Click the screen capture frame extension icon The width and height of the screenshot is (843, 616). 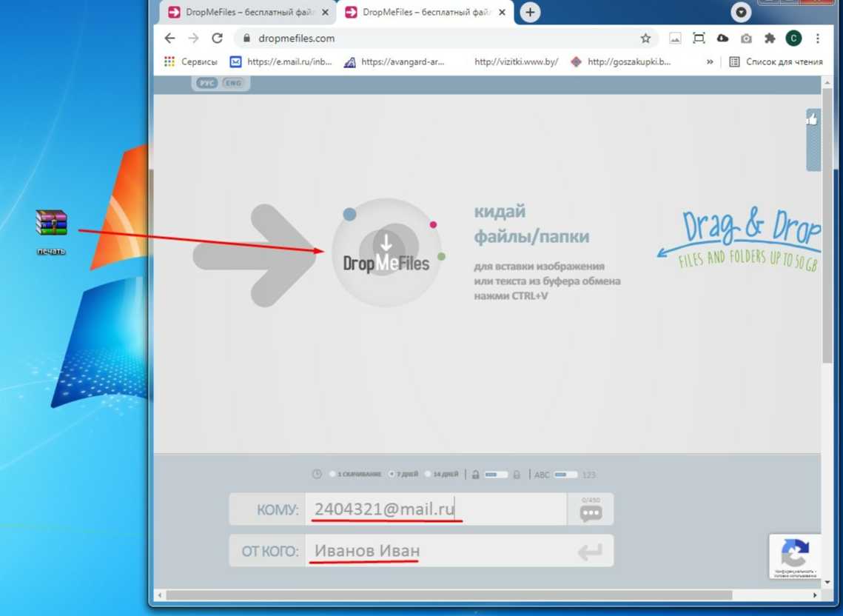coord(699,38)
